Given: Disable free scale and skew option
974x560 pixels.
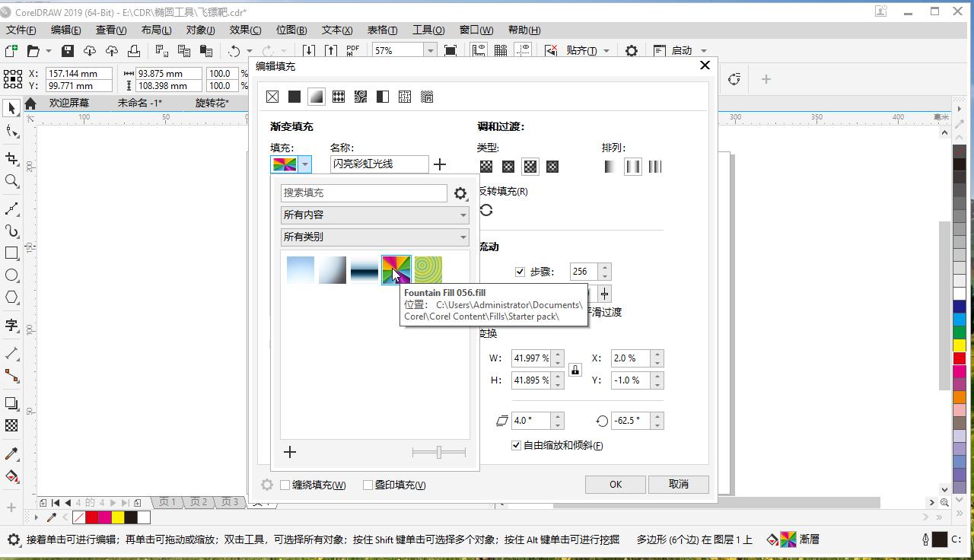Looking at the screenshot, I should [x=516, y=445].
